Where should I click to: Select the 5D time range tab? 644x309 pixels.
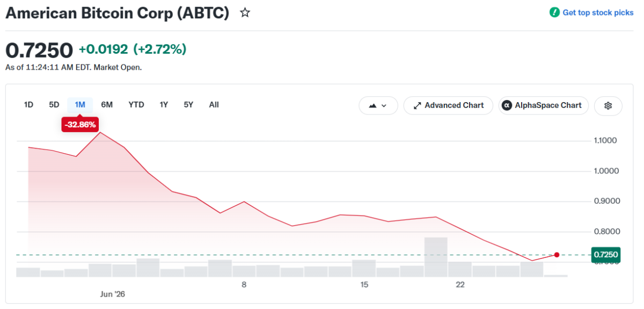[x=54, y=105]
